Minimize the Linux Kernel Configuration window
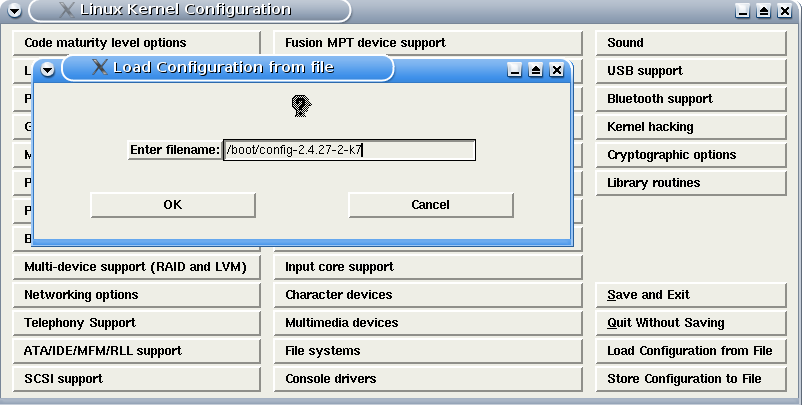802x405 pixels. coord(743,10)
